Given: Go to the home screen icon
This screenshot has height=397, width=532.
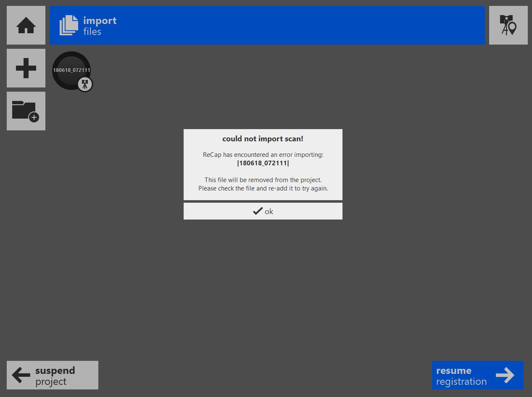Looking at the screenshot, I should click(x=26, y=25).
